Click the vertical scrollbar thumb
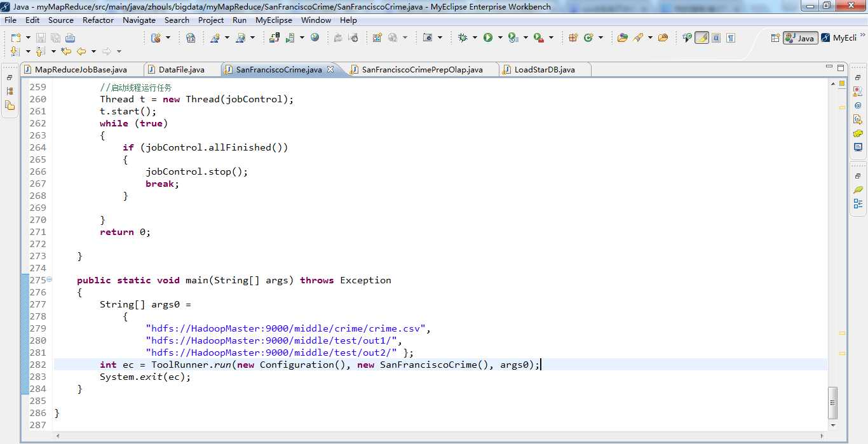The image size is (868, 444). pyautogui.click(x=833, y=403)
